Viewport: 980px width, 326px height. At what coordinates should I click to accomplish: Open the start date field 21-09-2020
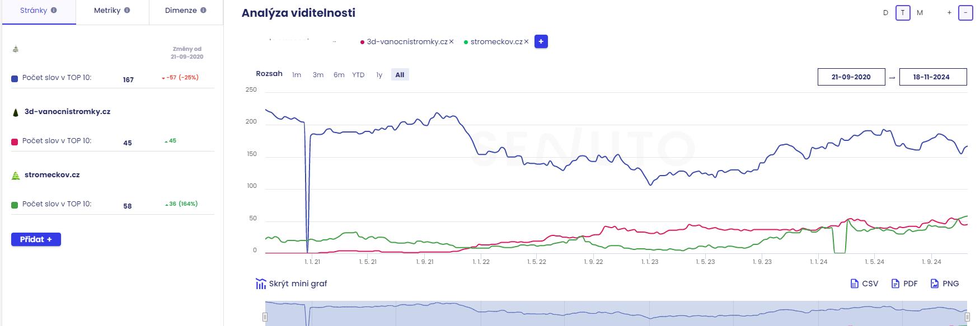[x=851, y=77]
